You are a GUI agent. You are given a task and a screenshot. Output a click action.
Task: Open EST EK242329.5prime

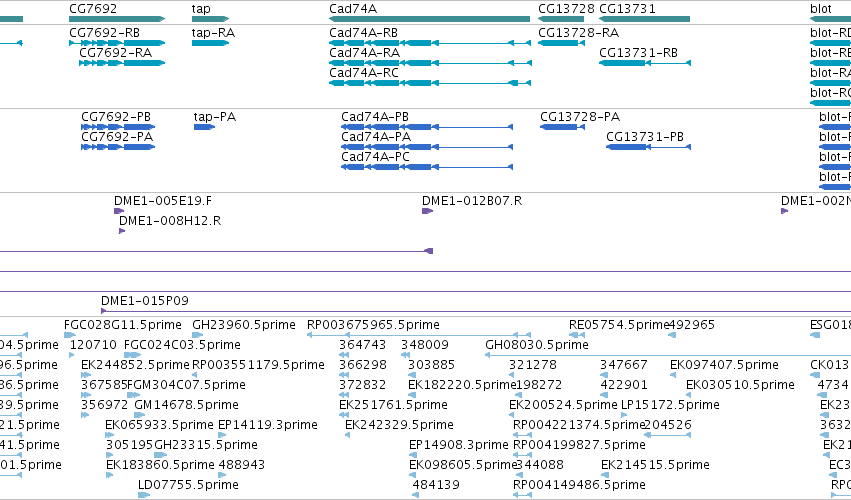pyautogui.click(x=399, y=425)
